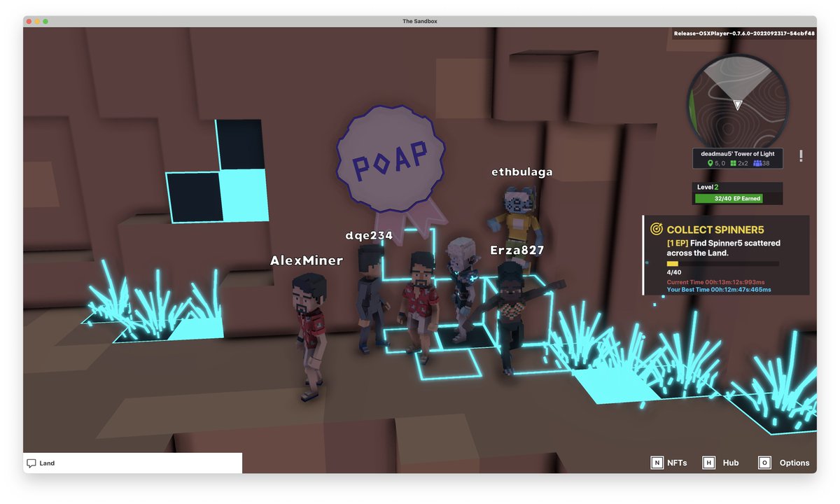Image resolution: width=840 pixels, height=504 pixels.
Task: Click the Release-OSXPlayer version text
Action: click(744, 33)
